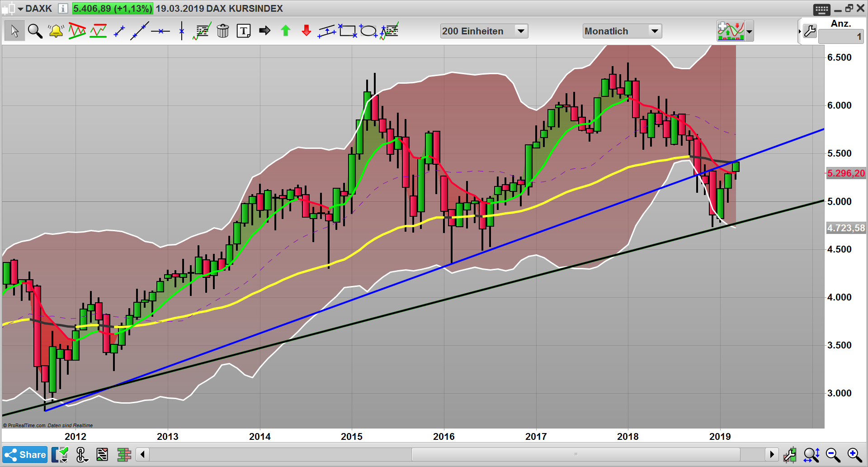Image resolution: width=868 pixels, height=467 pixels.
Task: Zoom in using the plus magnifier
Action: [x=854, y=455]
